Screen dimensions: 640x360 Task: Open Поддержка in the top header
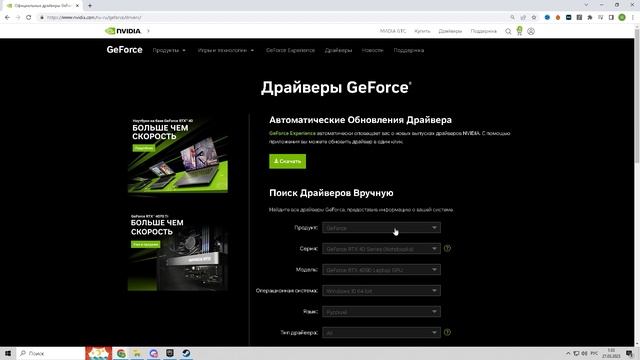click(x=484, y=31)
